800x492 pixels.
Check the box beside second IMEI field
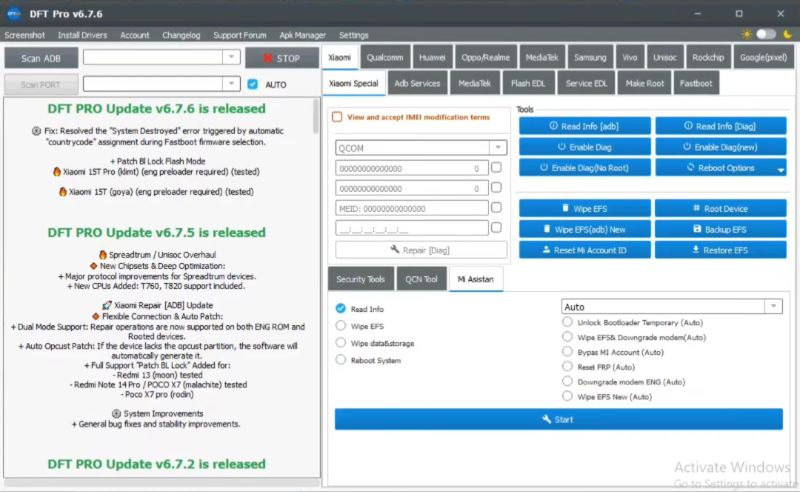click(496, 187)
